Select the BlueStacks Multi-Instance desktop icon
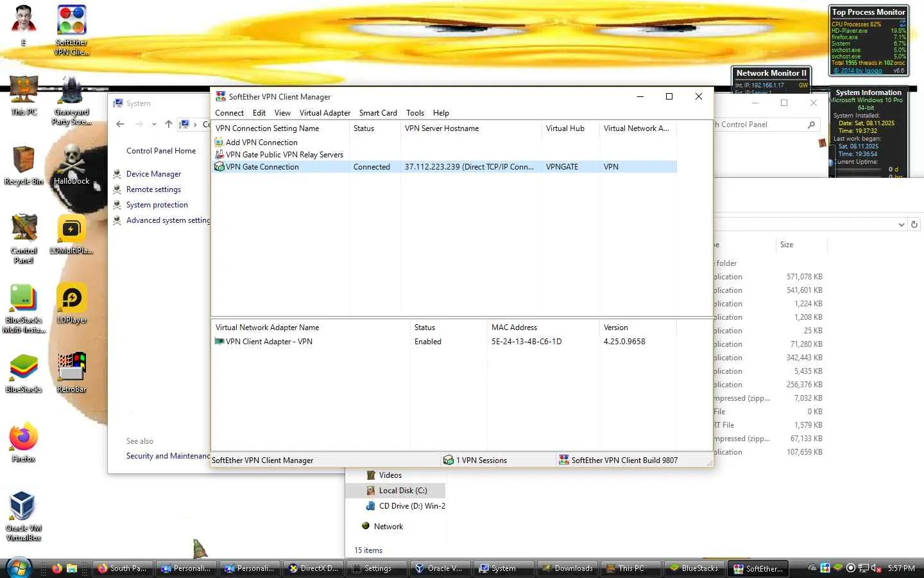Image resolution: width=924 pixels, height=578 pixels. point(24,309)
